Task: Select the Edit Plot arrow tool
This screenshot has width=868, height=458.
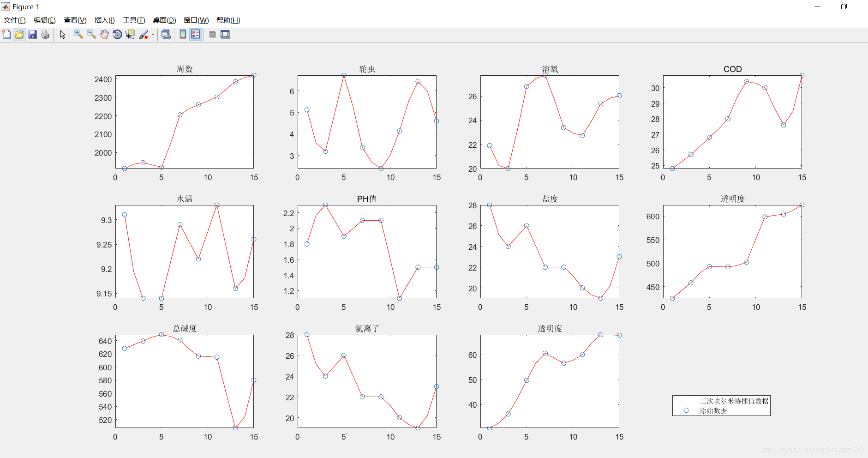Action: 62,34
